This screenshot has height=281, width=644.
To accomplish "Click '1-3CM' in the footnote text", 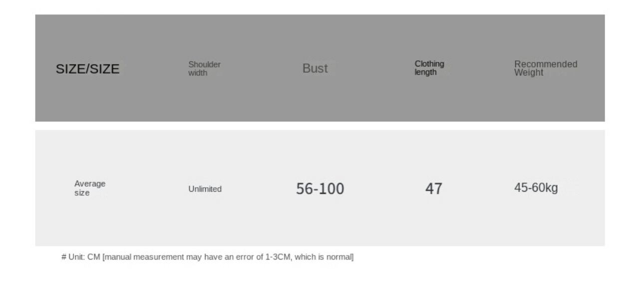I will point(276,257).
